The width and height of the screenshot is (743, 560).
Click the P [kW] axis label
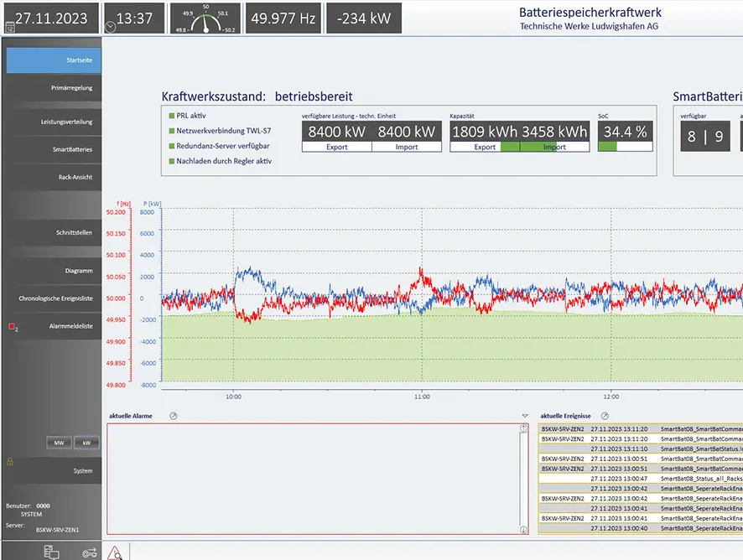point(152,204)
